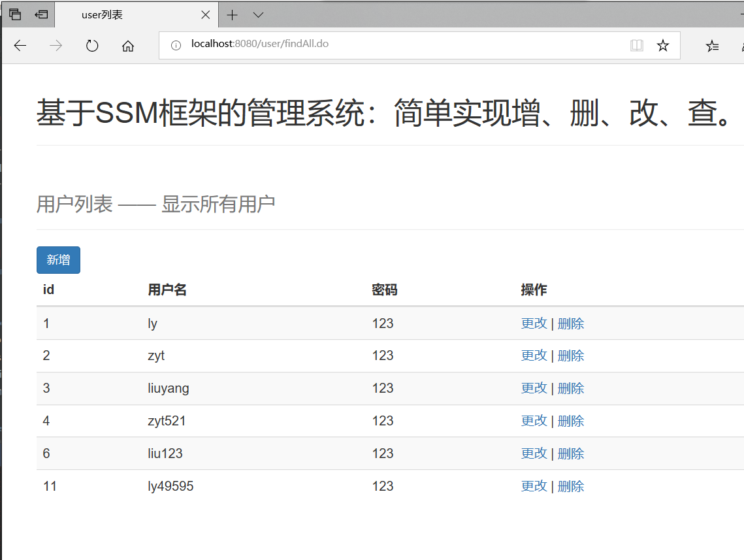Click the 新增 button to add a user
Viewport: 744px width, 560px height.
[x=58, y=259]
